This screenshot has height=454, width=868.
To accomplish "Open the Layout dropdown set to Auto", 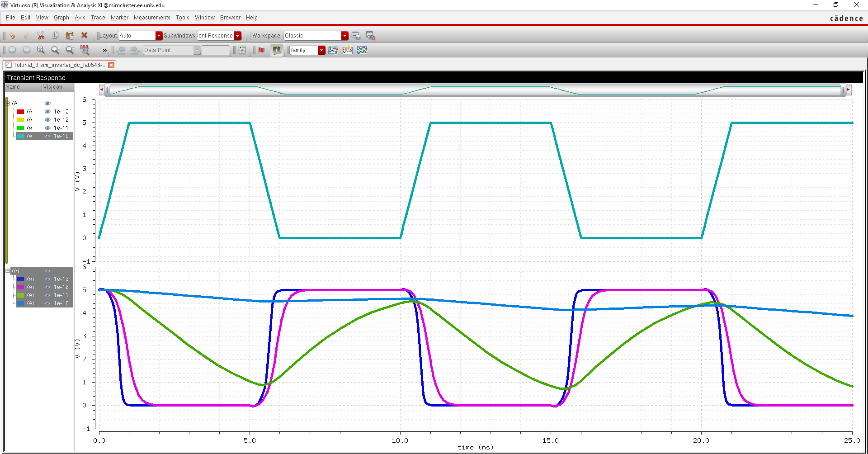I will coord(159,36).
